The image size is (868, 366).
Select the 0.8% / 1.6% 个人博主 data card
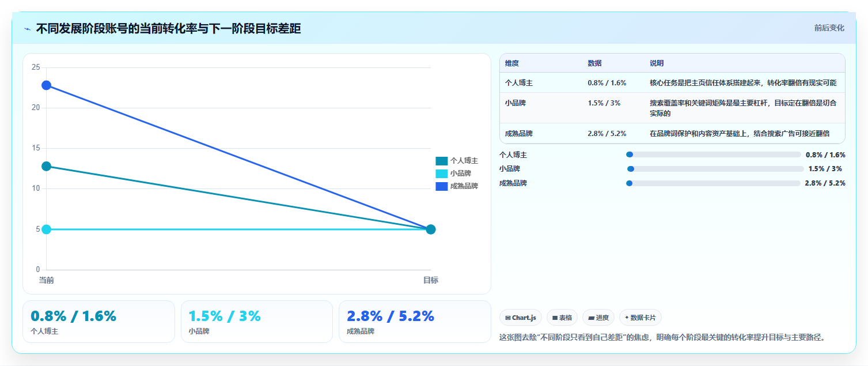(x=98, y=322)
